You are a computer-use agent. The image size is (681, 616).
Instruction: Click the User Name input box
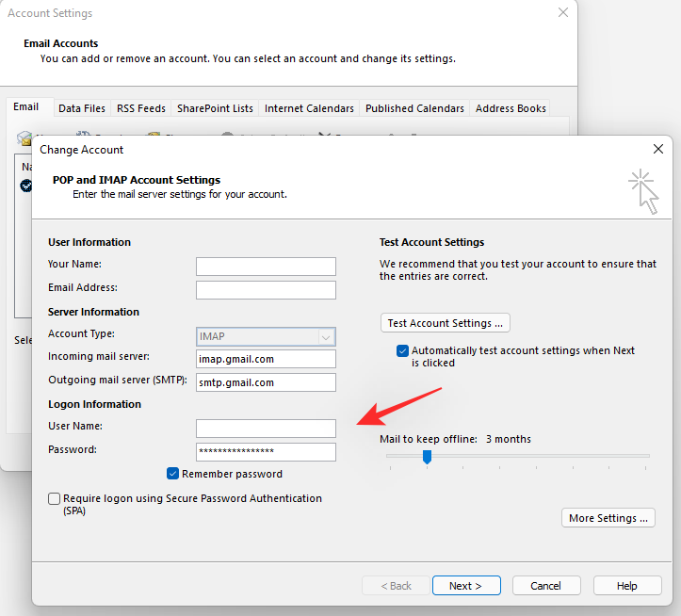tap(266, 429)
